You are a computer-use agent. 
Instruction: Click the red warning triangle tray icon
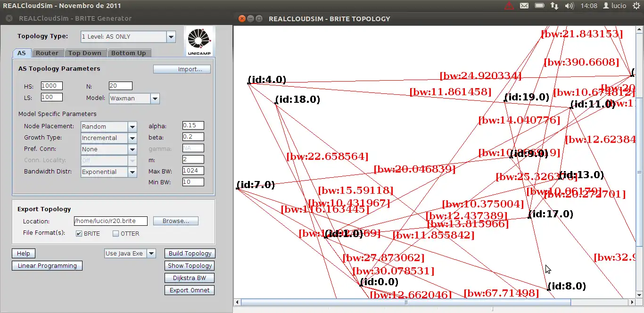click(509, 6)
